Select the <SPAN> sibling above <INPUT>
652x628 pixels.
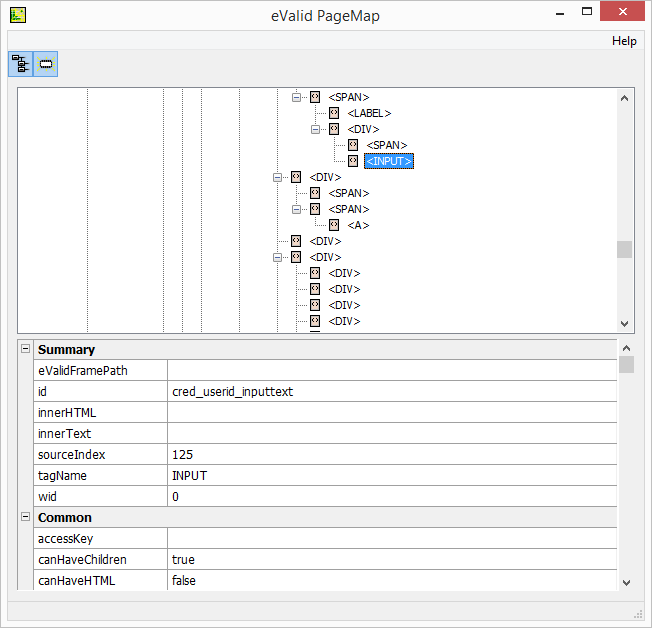coord(386,145)
